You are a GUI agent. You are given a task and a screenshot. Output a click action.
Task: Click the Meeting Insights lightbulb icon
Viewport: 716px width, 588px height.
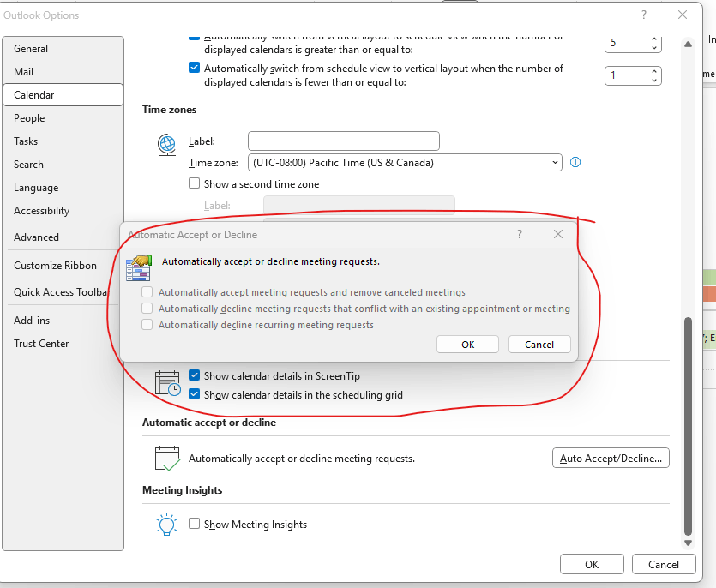point(166,525)
